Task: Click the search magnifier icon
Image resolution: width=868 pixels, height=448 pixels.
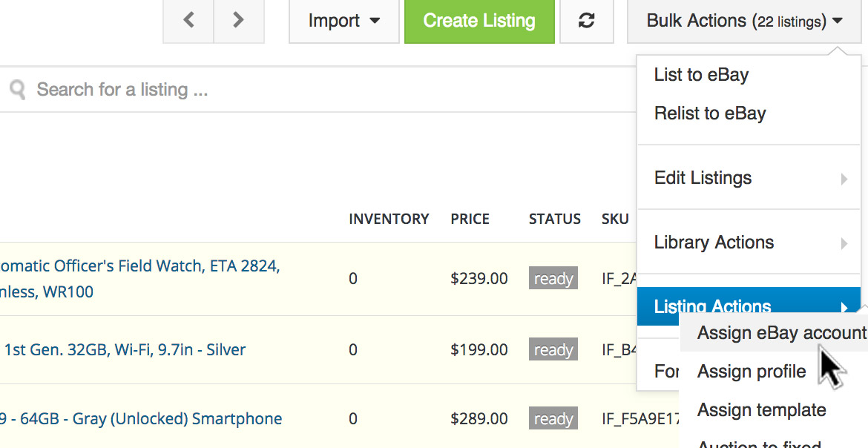Action: pos(17,90)
